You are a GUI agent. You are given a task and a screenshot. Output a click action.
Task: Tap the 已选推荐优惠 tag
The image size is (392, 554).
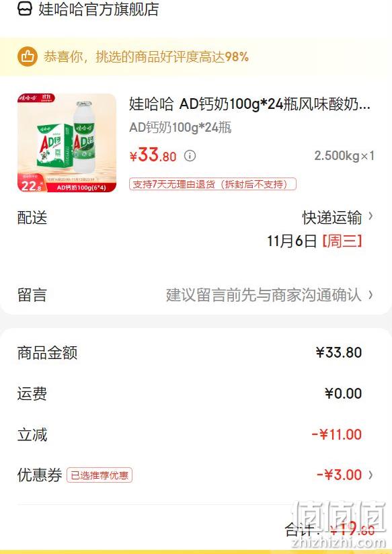[x=100, y=475]
